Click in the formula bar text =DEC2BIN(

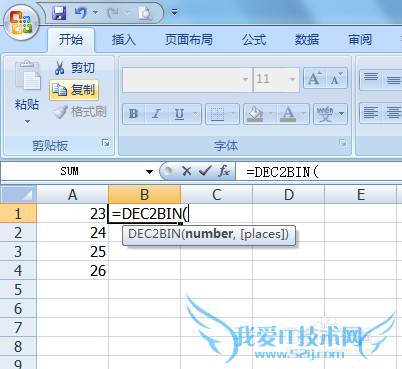coord(282,172)
